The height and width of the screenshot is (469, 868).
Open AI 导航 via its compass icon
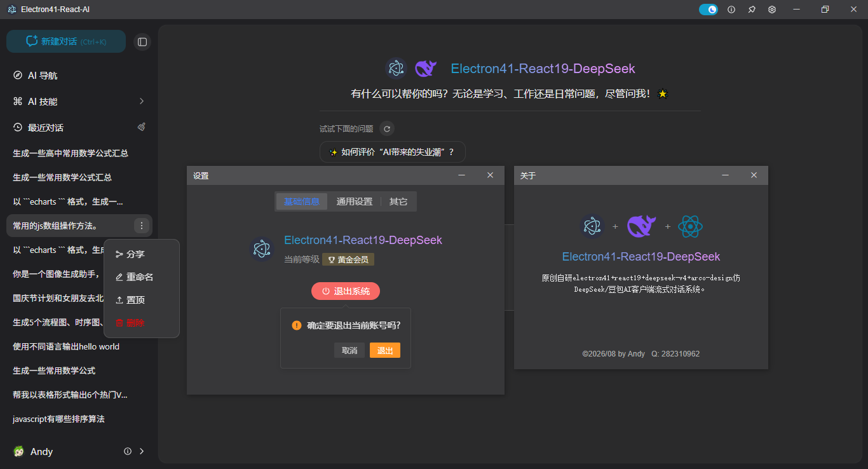click(x=18, y=75)
